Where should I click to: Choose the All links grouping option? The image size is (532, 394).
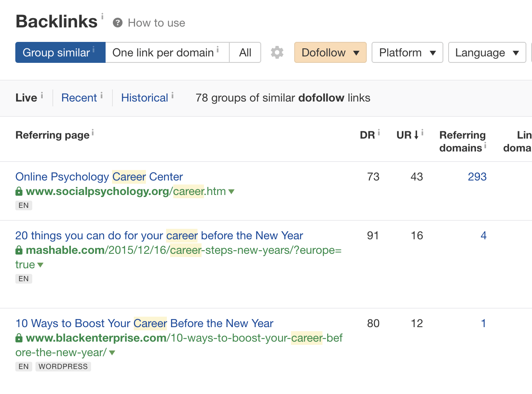click(x=245, y=52)
